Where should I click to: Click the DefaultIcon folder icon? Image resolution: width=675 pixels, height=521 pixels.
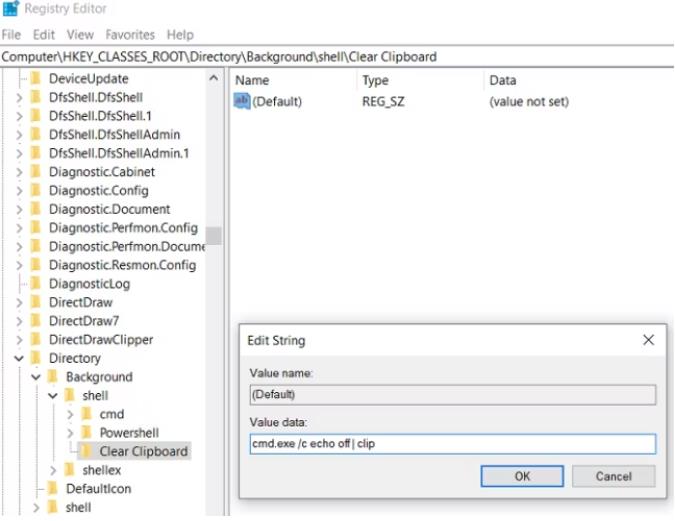coord(53,489)
